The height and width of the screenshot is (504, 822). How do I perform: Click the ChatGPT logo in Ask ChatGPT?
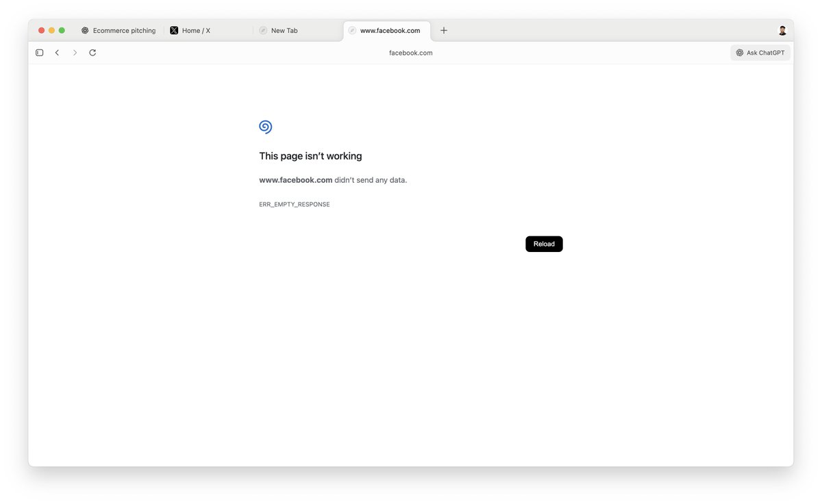[x=740, y=53]
